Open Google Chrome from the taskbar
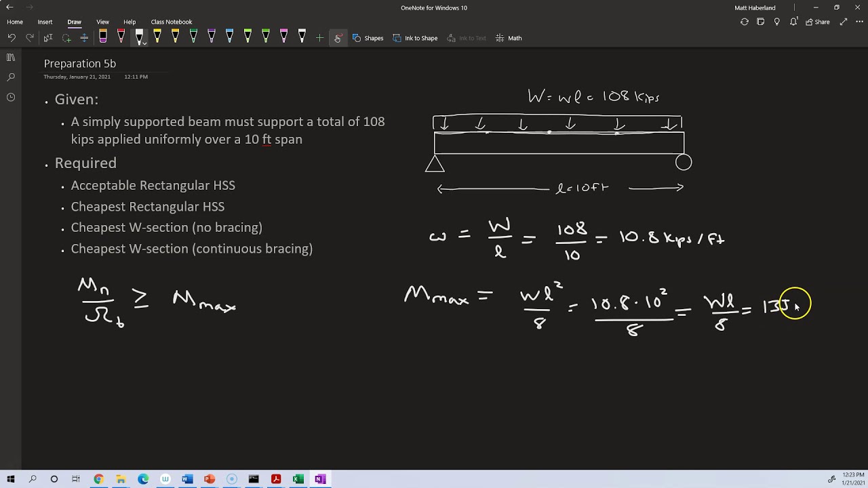Screen dimensions: 868x488 [x=98, y=479]
